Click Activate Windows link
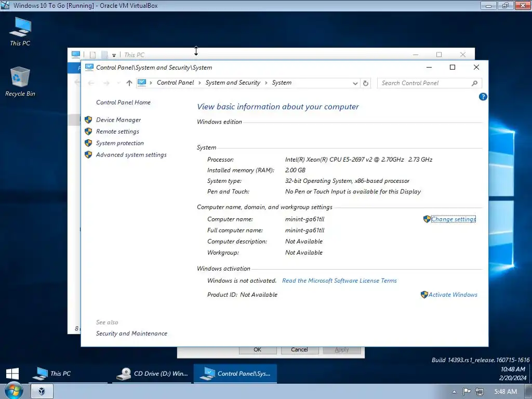532x399 pixels. [453, 295]
